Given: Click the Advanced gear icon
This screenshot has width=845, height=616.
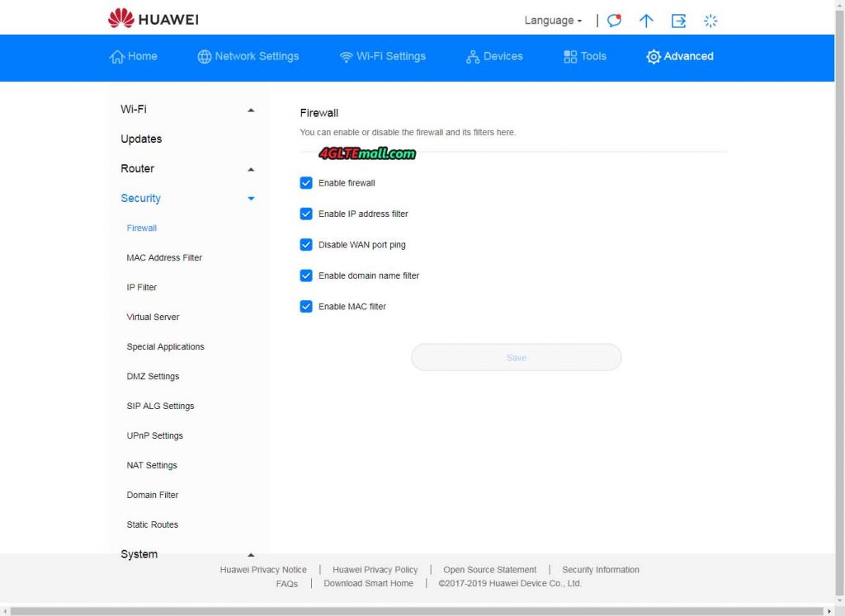Looking at the screenshot, I should coord(654,57).
